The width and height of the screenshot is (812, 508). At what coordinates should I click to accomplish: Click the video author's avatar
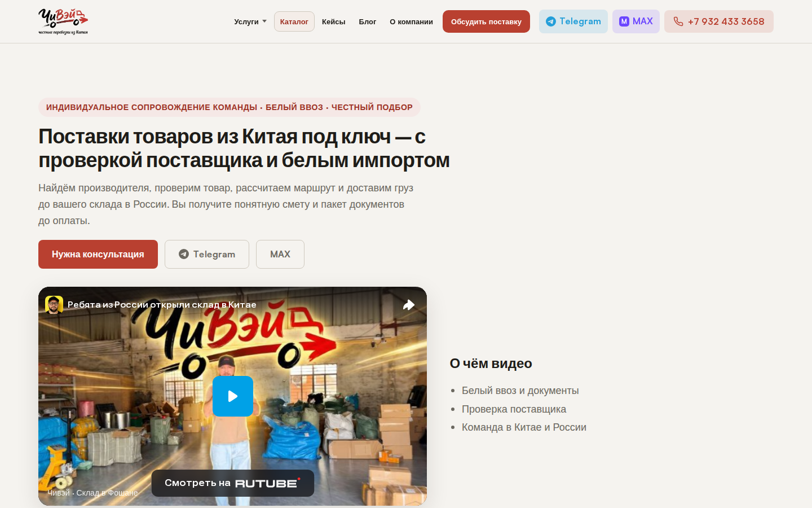click(54, 305)
